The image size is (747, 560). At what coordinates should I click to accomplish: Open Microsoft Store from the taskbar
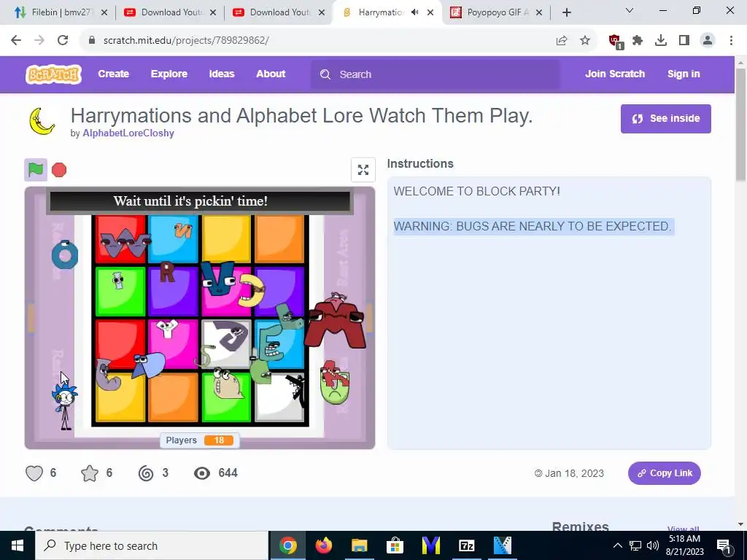[x=395, y=545]
